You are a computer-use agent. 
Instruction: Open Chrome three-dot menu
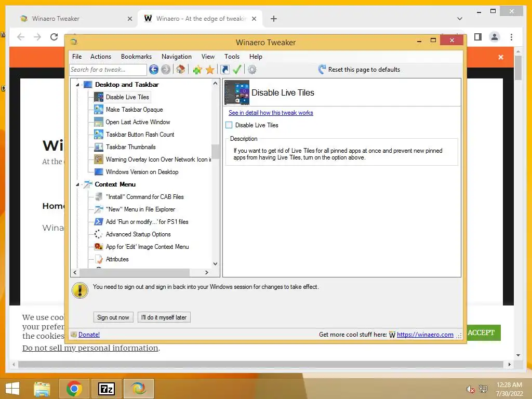(511, 37)
